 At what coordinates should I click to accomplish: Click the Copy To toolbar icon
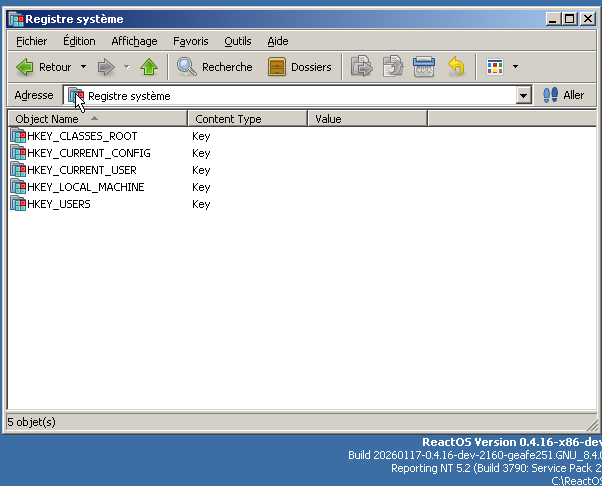[393, 67]
